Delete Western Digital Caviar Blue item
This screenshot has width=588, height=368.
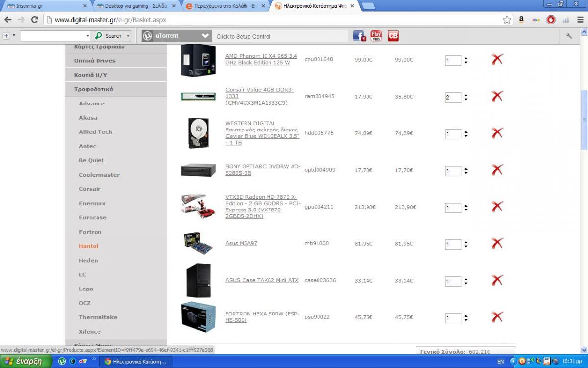[497, 133]
